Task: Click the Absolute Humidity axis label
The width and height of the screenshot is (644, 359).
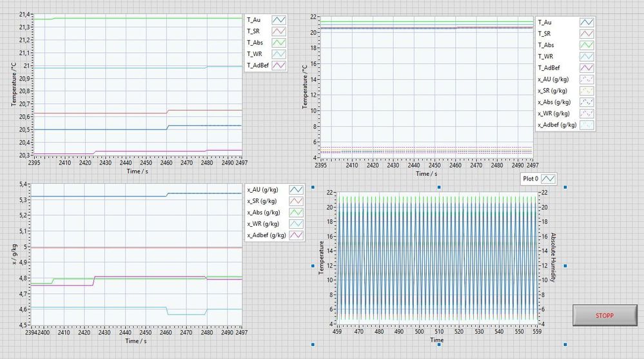Action: 553,257
